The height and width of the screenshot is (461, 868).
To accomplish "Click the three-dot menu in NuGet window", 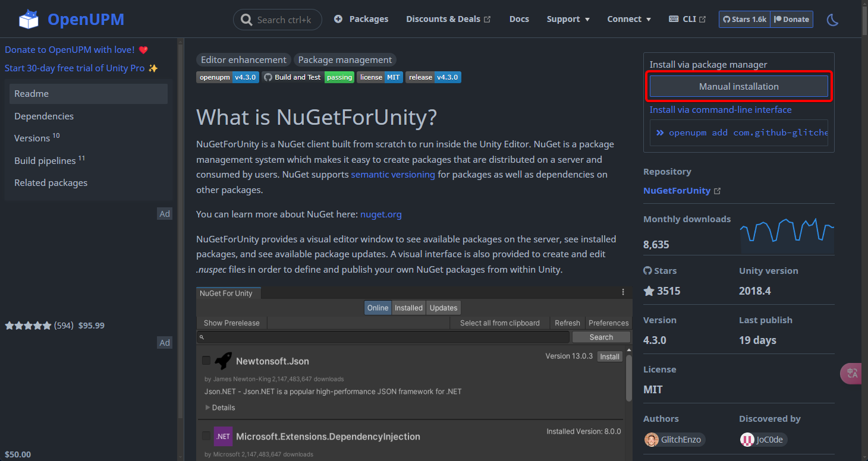I will click(623, 292).
